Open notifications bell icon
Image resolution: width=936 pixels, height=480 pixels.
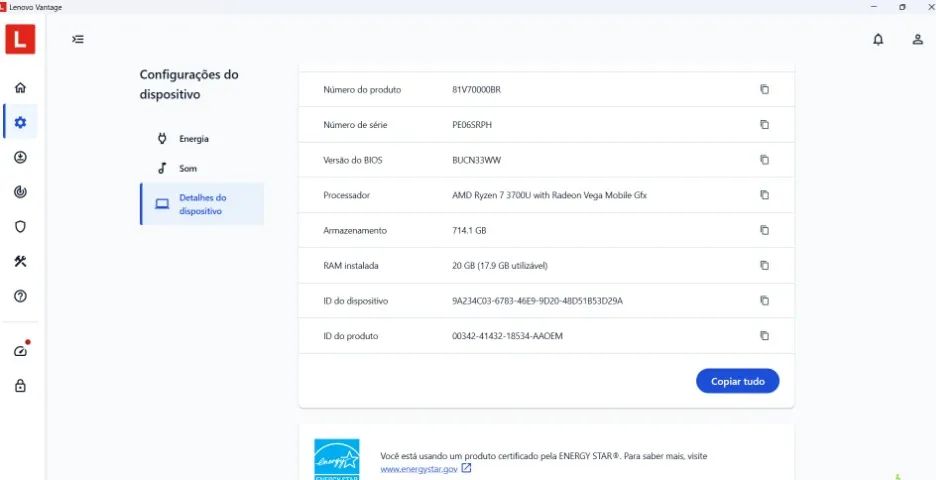[x=878, y=39]
